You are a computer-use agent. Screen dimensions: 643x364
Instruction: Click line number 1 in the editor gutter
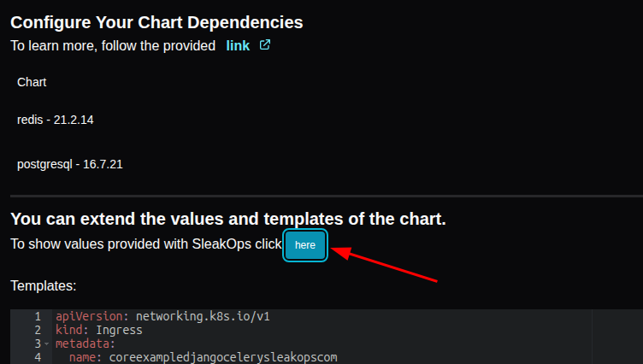click(38, 316)
